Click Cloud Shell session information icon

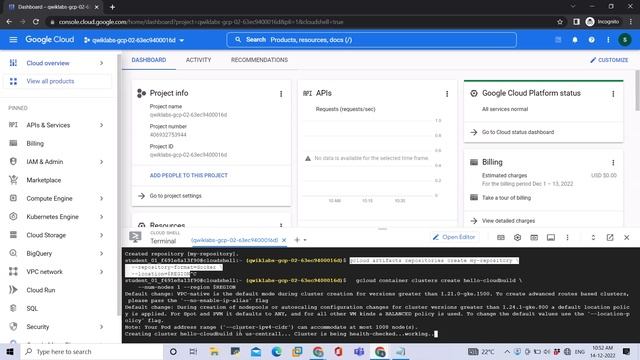coord(551,237)
